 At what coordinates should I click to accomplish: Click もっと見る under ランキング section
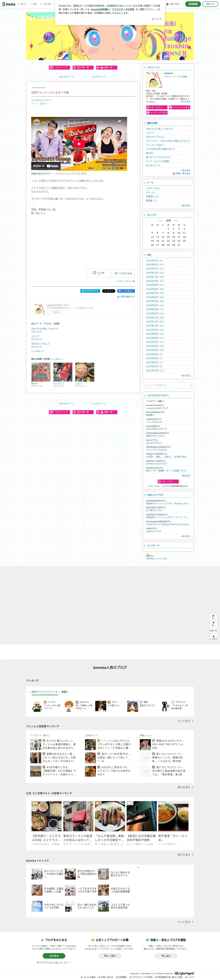(x=185, y=721)
